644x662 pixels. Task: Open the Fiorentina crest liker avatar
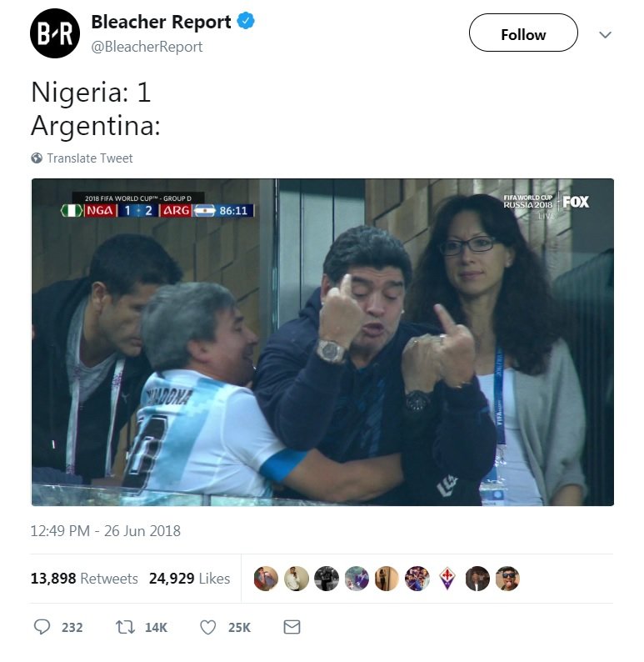pyautogui.click(x=447, y=579)
